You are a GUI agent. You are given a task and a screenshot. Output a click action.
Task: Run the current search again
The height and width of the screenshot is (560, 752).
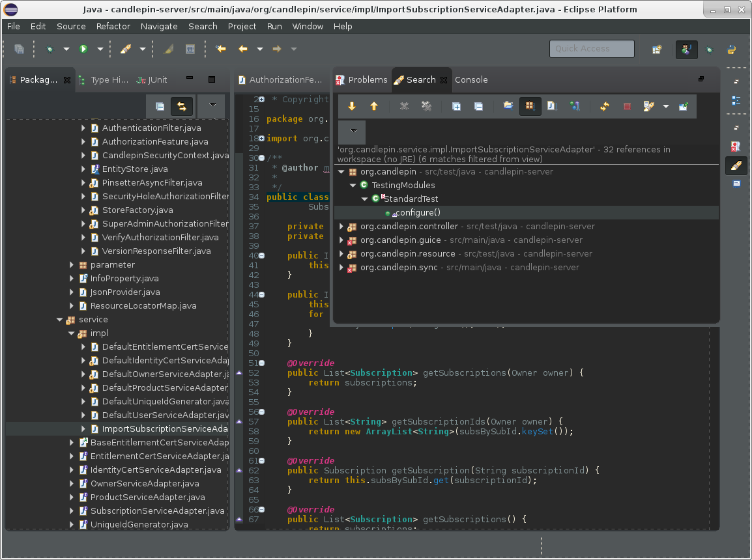pyautogui.click(x=605, y=106)
